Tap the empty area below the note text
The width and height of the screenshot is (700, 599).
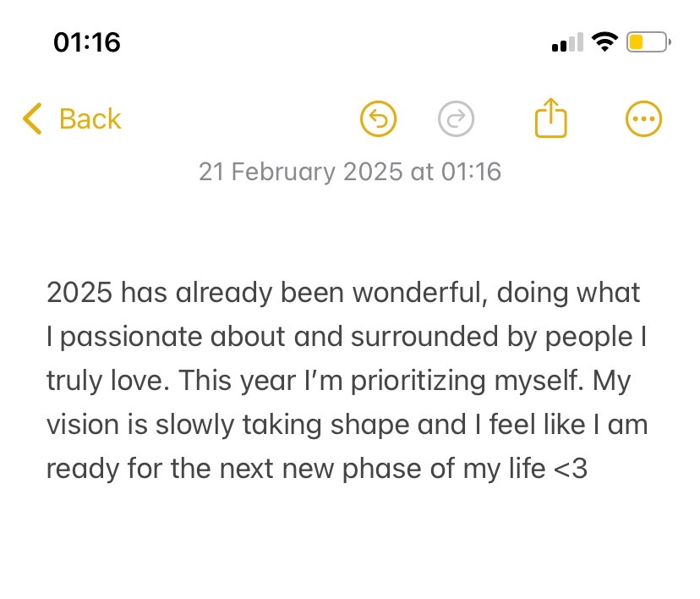(x=349, y=546)
